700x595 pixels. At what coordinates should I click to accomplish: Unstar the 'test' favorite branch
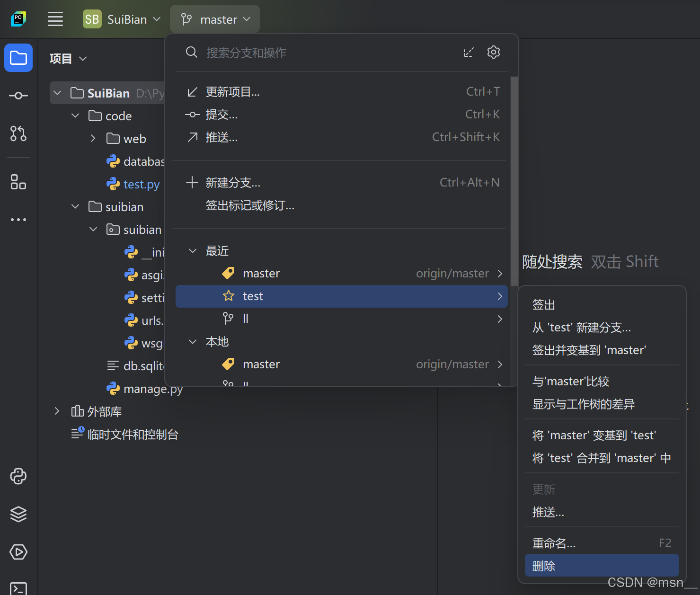click(228, 296)
